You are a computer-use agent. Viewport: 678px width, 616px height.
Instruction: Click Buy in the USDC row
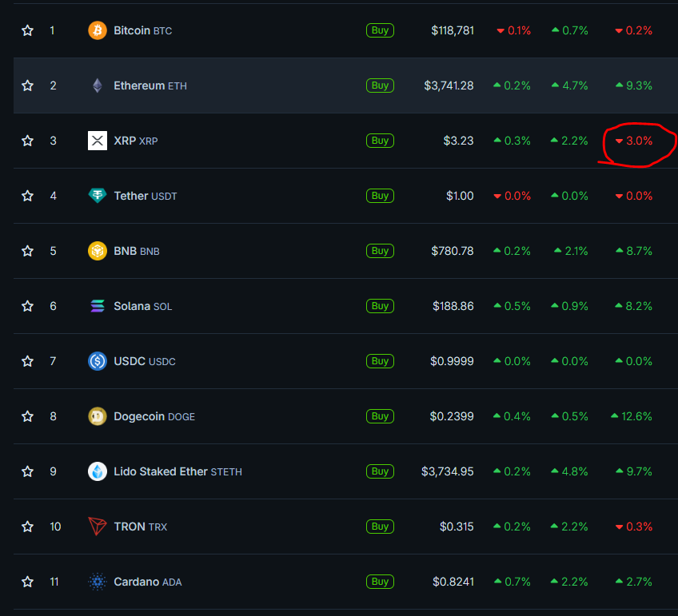tap(380, 361)
